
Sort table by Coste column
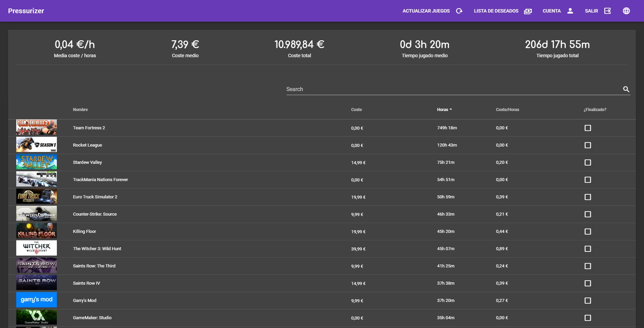[356, 110]
